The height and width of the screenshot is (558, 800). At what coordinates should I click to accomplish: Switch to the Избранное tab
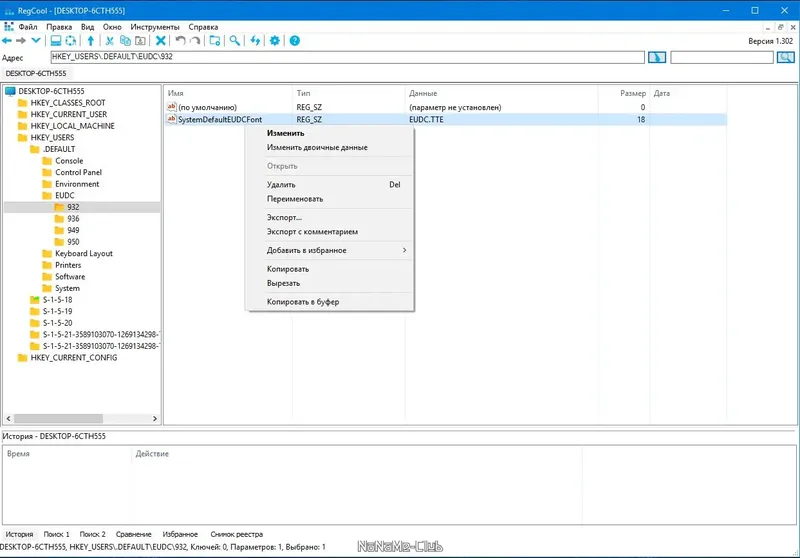tap(180, 534)
